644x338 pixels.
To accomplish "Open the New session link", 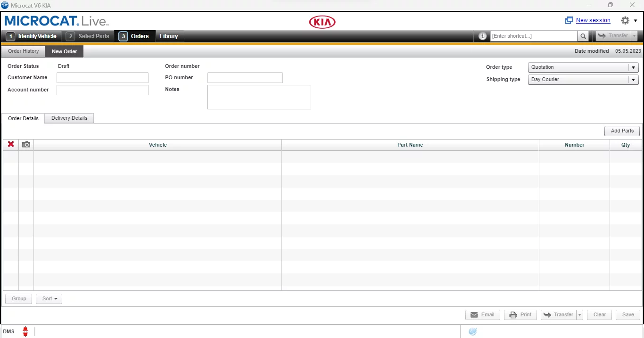I will 593,21.
